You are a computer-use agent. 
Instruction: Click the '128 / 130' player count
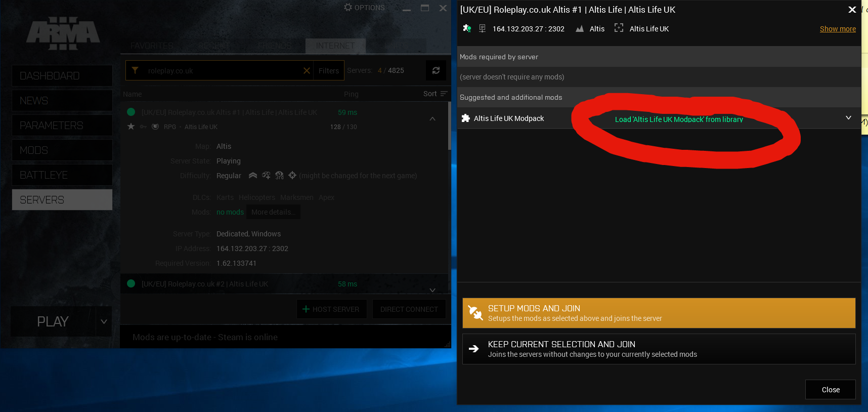point(343,127)
